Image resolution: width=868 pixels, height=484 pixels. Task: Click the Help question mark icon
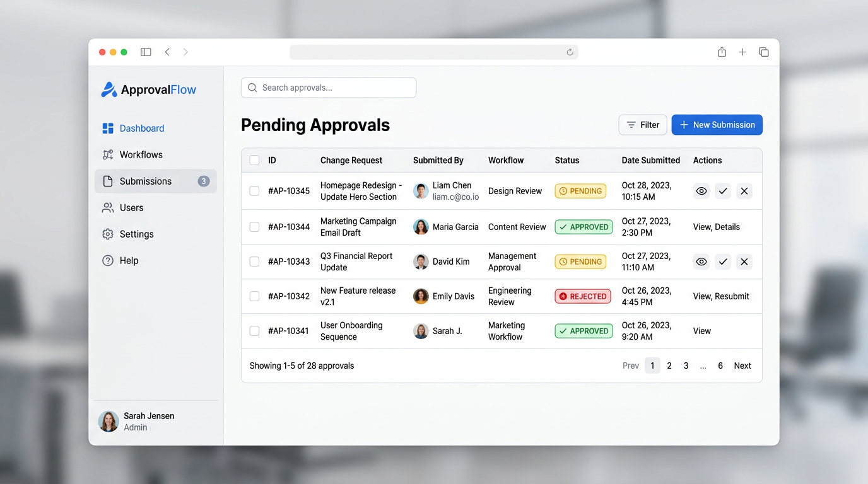point(107,260)
